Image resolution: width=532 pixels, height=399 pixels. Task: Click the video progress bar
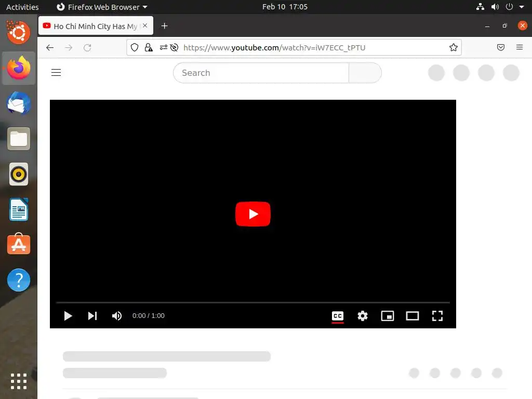pyautogui.click(x=253, y=302)
